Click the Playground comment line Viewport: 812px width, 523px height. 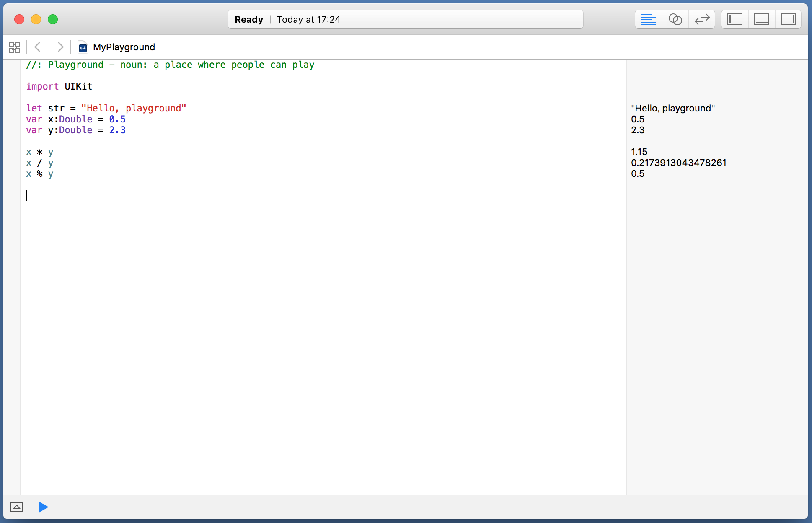click(x=170, y=65)
